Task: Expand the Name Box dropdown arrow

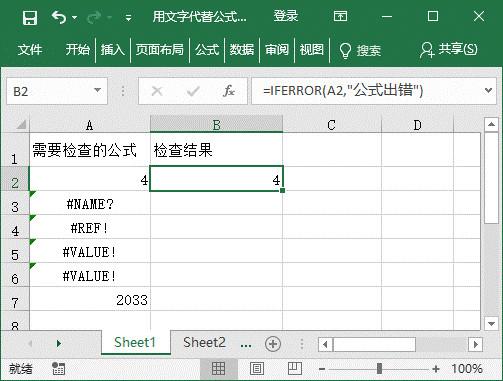Action: (98, 90)
